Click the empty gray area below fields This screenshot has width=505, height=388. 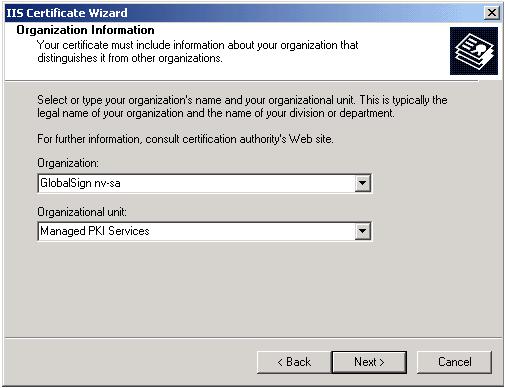pyautogui.click(x=252, y=288)
